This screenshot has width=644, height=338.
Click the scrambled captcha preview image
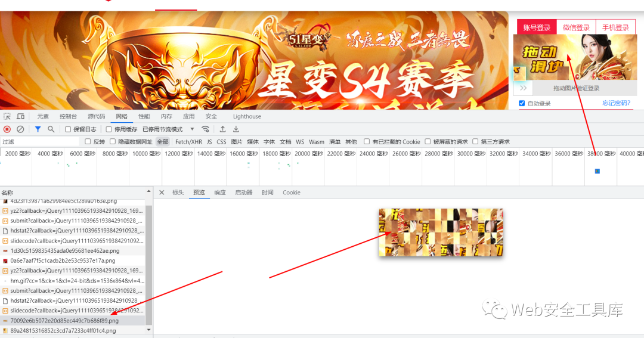click(x=441, y=232)
